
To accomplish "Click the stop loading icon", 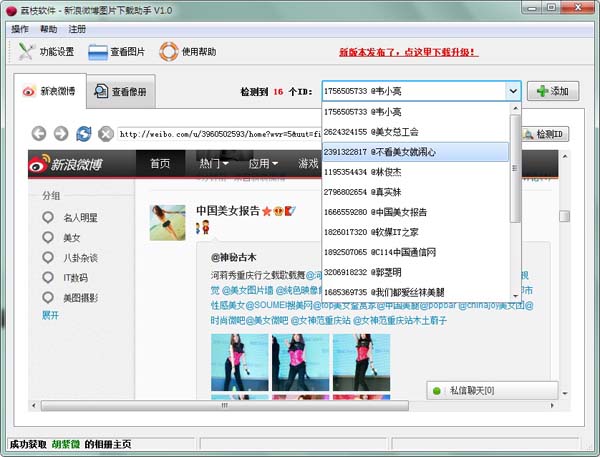I will pos(104,133).
